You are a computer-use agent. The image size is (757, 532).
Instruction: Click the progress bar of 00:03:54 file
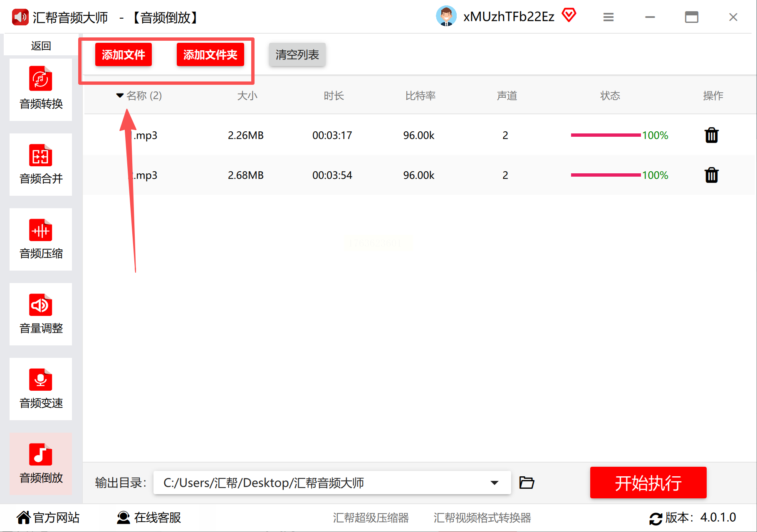pyautogui.click(x=606, y=175)
